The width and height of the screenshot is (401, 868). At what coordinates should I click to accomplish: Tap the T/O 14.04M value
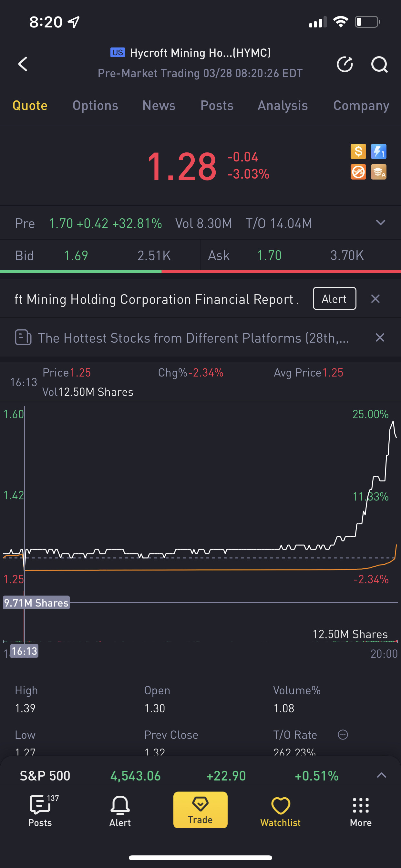tap(279, 223)
